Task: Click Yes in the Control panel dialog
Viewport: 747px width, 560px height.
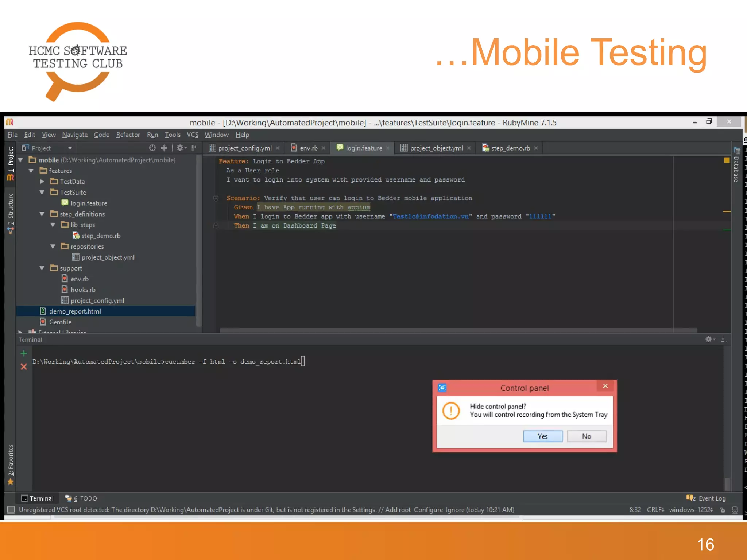Action: click(x=543, y=436)
